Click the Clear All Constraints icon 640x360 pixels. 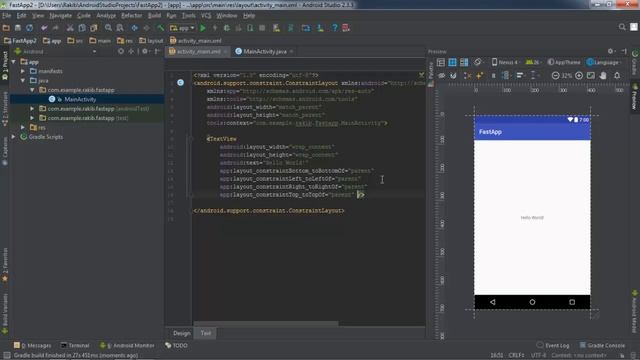pyautogui.click(x=467, y=76)
